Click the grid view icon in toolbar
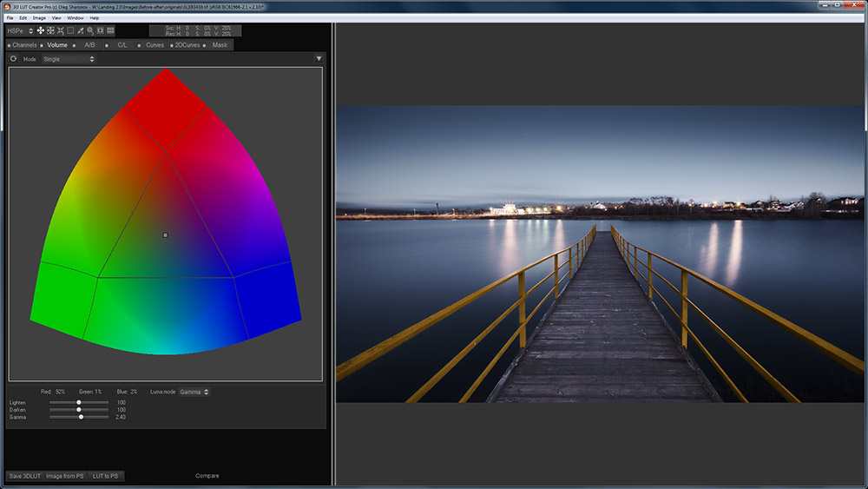This screenshot has width=868, height=489. tap(110, 30)
